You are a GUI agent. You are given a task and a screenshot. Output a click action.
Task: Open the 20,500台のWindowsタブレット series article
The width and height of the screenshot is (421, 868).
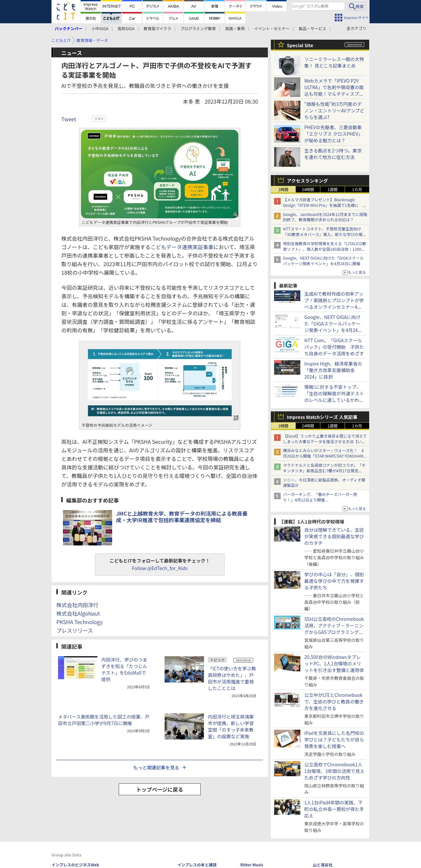pyautogui.click(x=334, y=663)
